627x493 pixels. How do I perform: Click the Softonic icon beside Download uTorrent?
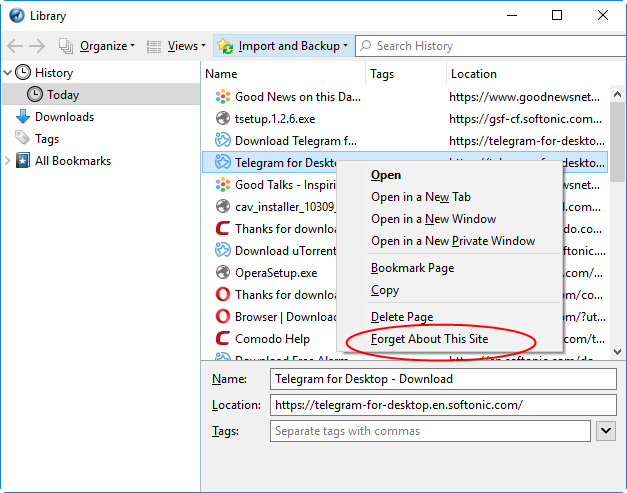tap(223, 250)
